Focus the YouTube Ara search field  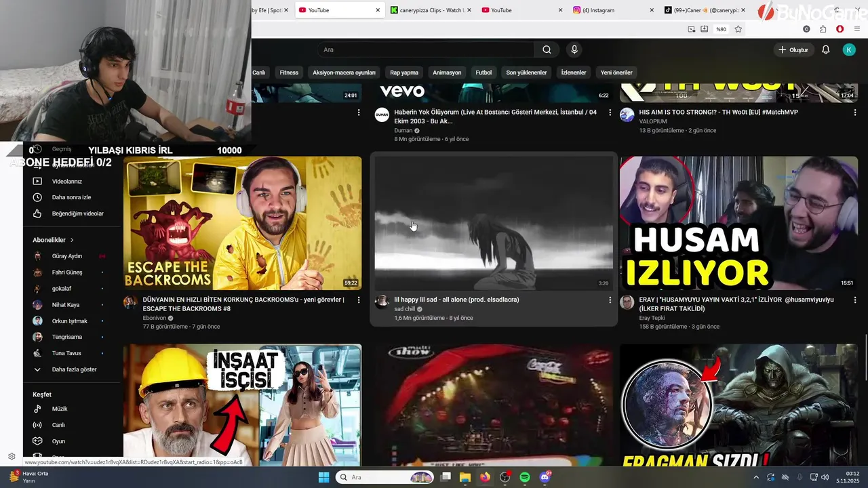click(425, 49)
